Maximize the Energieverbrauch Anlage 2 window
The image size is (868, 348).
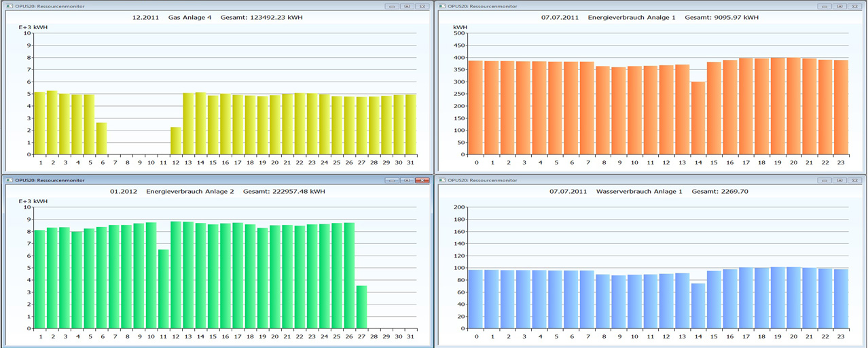[x=407, y=180]
